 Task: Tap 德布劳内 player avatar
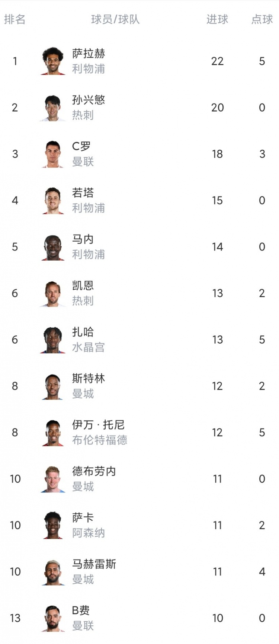coord(53,479)
